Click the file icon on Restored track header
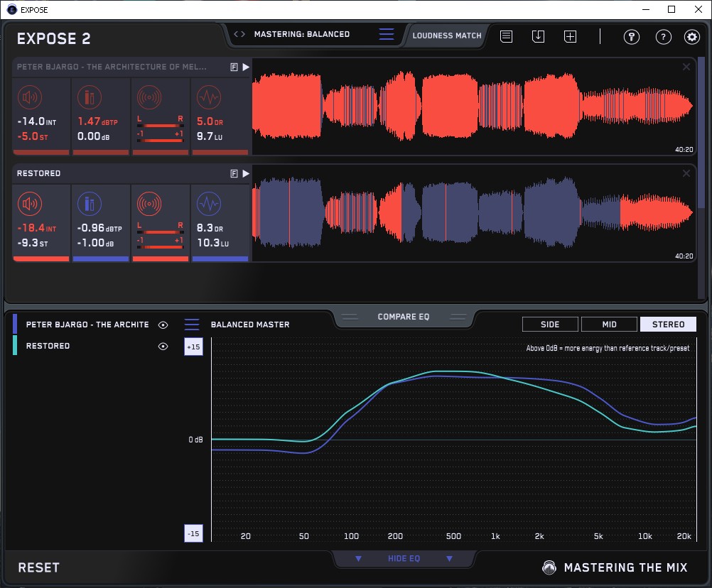 tap(234, 174)
